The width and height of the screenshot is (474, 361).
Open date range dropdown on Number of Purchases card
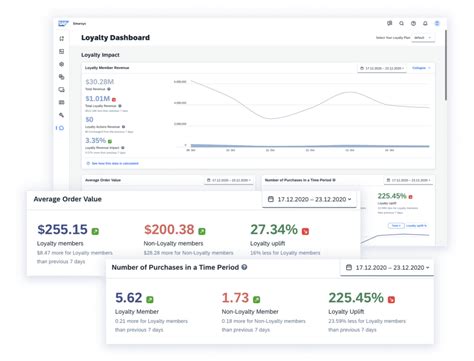pos(387,268)
